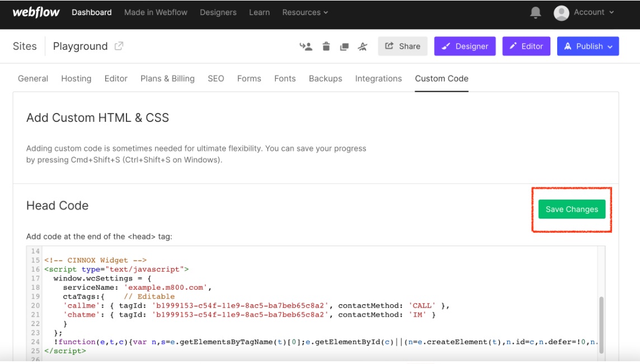Go to the Hosting tab
Image resolution: width=640 pixels, height=364 pixels.
click(76, 78)
